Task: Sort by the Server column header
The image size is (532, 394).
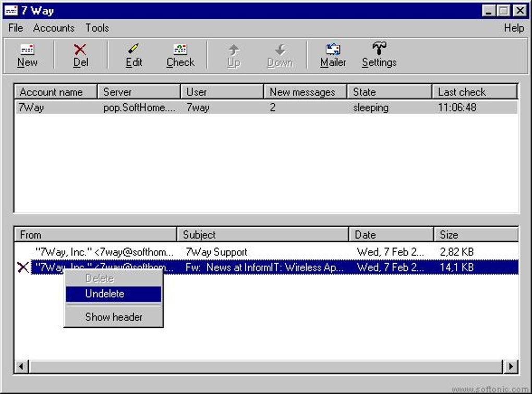Action: pyautogui.click(x=139, y=92)
